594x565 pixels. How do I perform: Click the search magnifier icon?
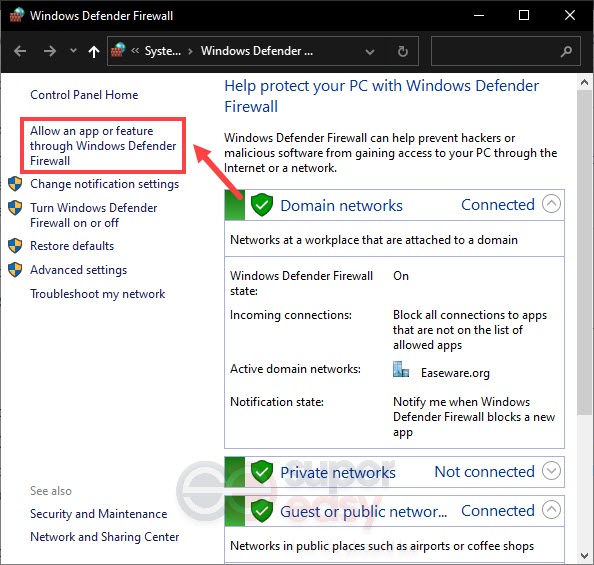click(566, 51)
